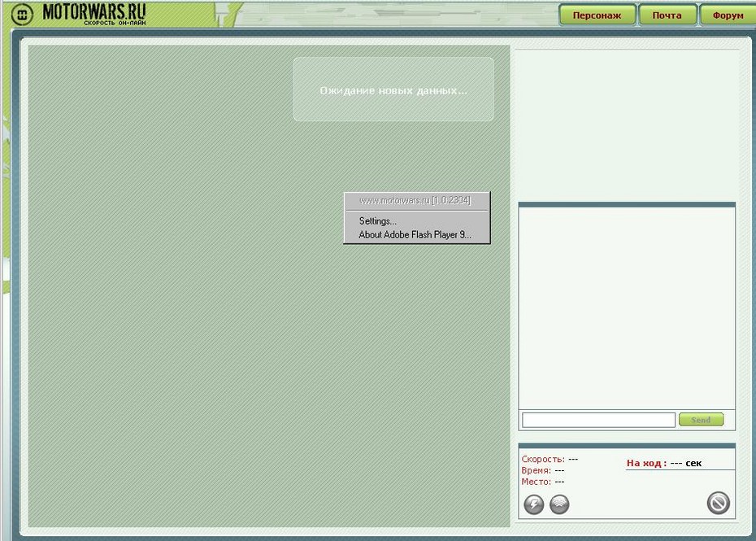Viewport: 756px width, 541px height.
Task: Open the Почта tab
Action: 667,15
